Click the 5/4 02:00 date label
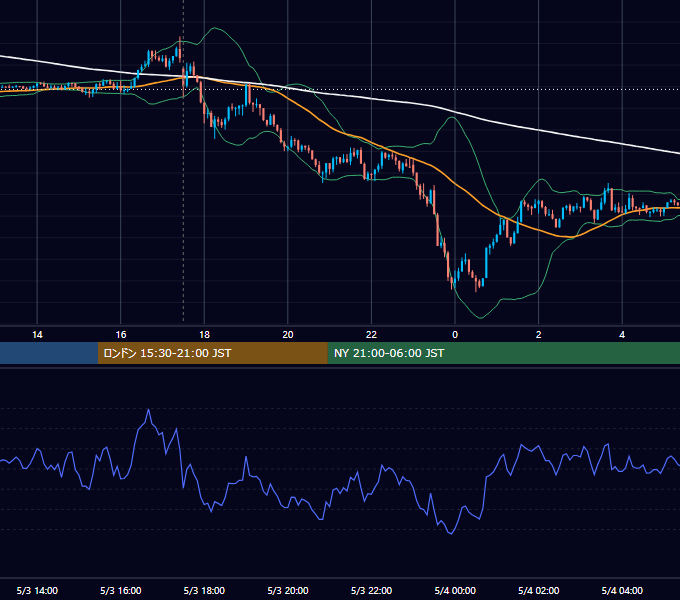 539,590
